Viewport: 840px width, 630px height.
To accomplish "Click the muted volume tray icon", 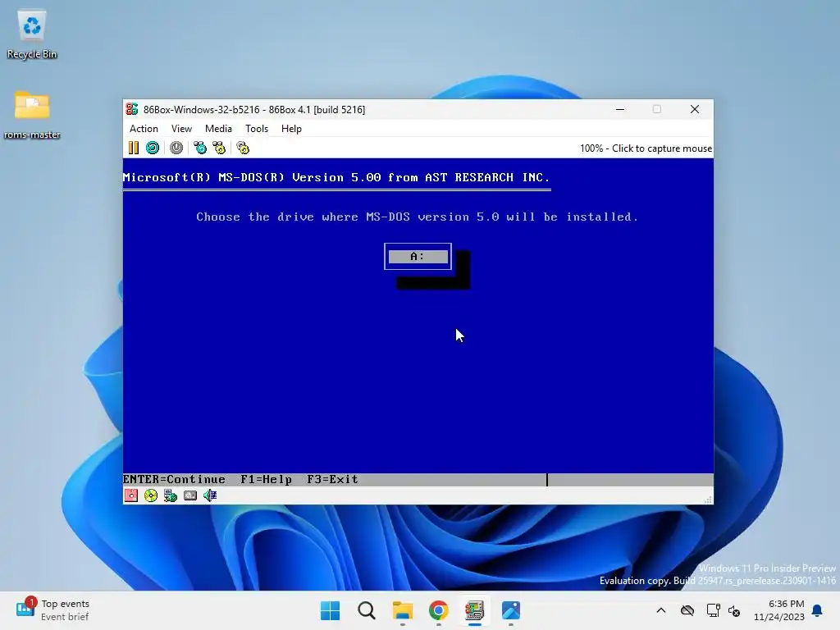I will pyautogui.click(x=734, y=610).
